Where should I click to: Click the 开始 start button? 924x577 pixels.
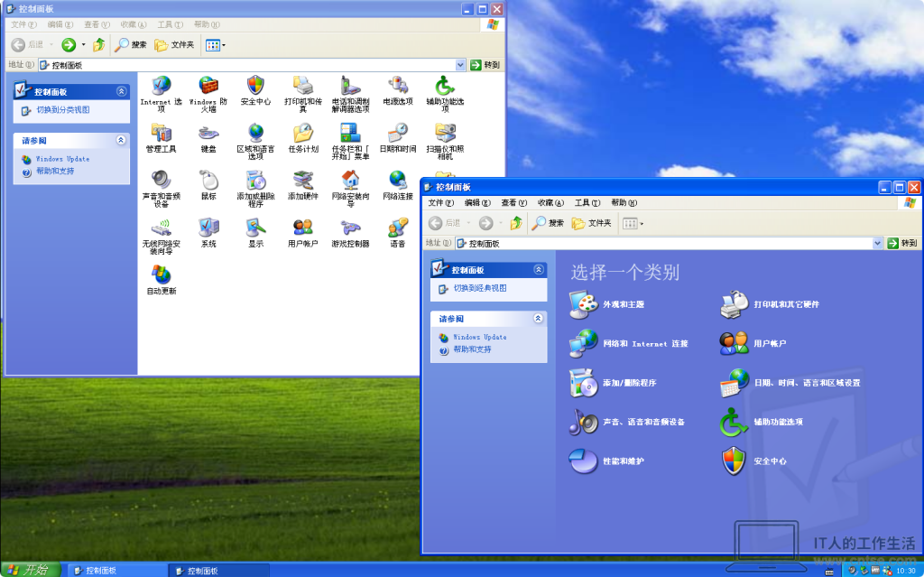click(31, 570)
